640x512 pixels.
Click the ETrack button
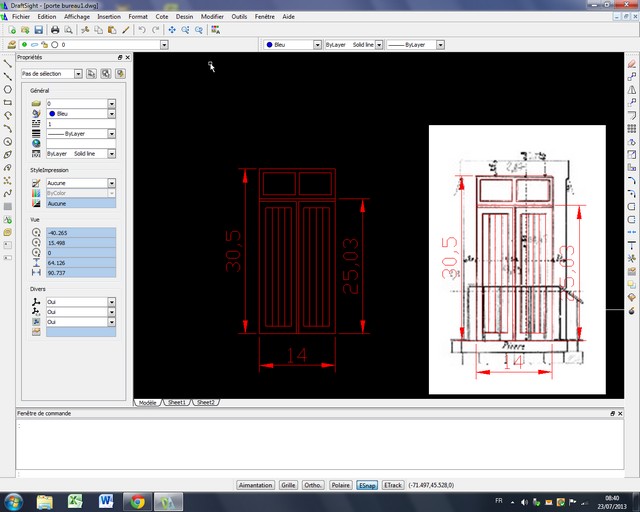pyautogui.click(x=393, y=485)
